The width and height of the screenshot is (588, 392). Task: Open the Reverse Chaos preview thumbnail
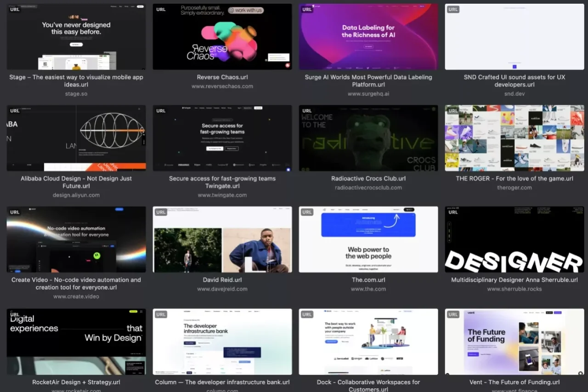(222, 37)
